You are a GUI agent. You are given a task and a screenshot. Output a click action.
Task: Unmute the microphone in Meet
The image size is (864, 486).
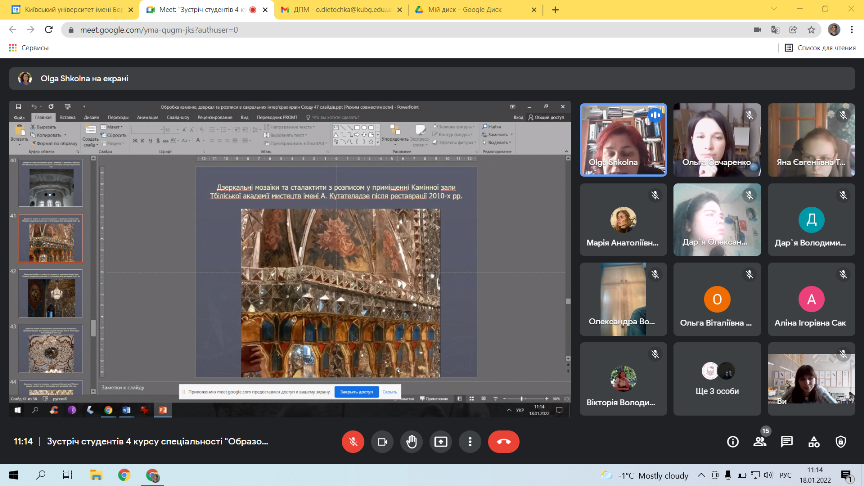[352, 441]
